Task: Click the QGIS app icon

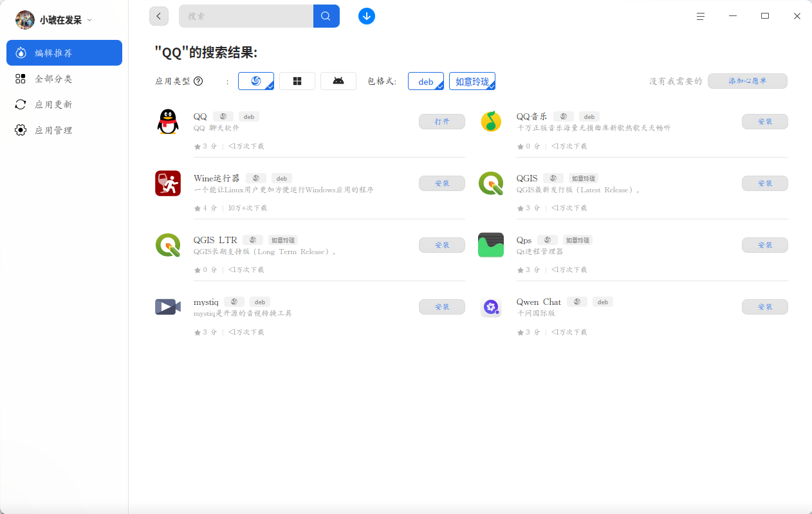Action: tap(491, 183)
